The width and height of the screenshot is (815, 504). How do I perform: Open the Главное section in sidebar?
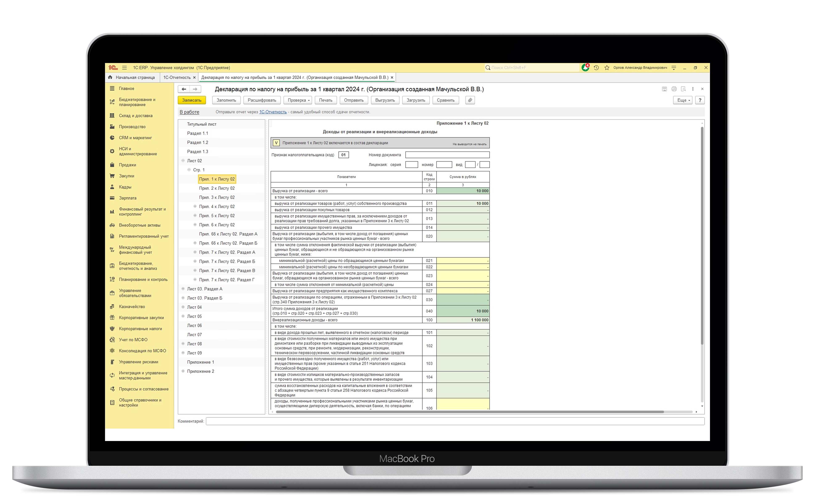coord(126,88)
